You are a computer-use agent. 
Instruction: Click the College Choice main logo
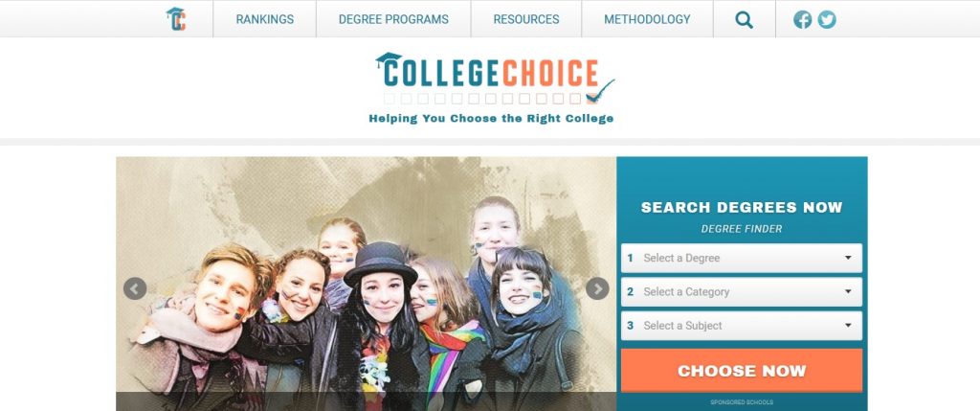pyautogui.click(x=494, y=87)
